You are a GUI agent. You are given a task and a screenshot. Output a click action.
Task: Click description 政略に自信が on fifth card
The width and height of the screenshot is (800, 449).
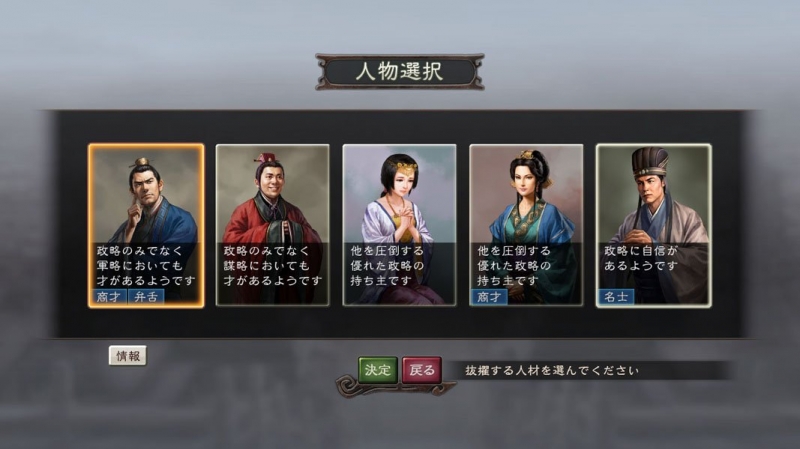point(641,251)
